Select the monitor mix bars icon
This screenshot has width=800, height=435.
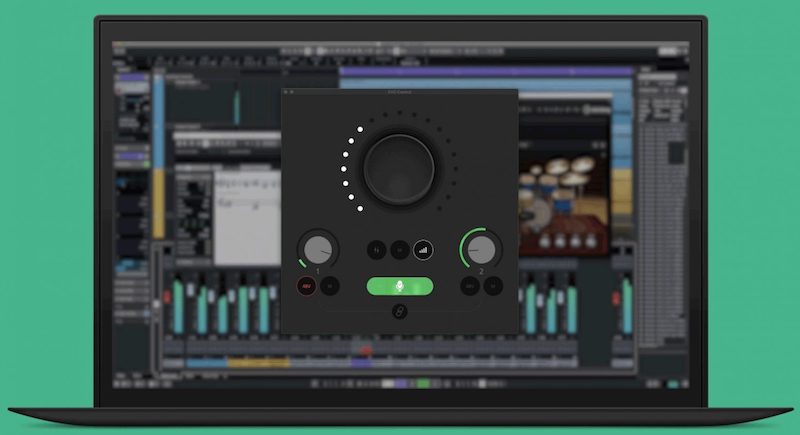423,249
